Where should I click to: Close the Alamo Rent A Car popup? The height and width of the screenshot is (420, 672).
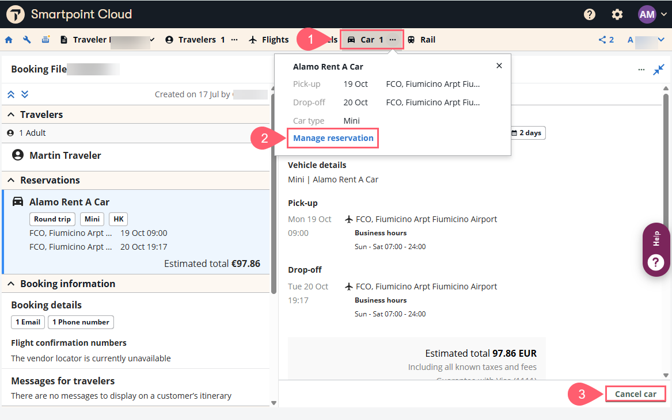[x=499, y=66]
